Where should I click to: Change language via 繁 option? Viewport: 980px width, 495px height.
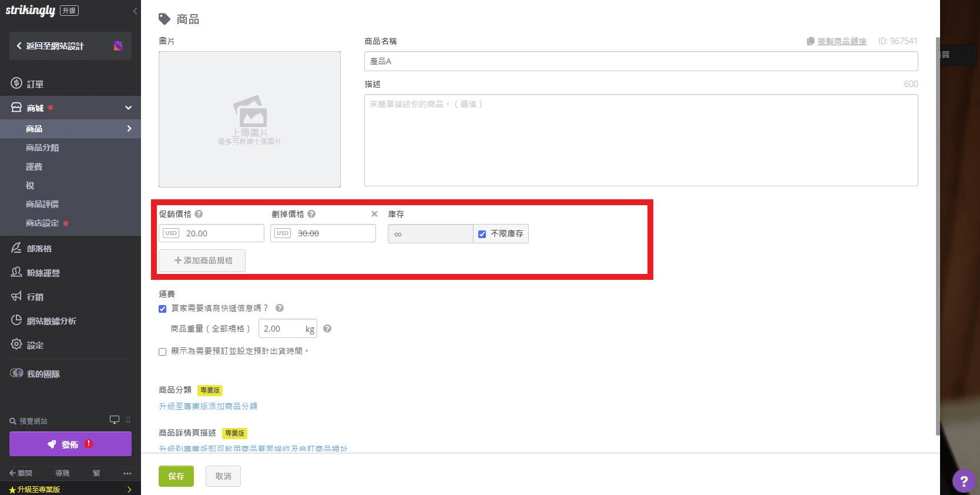tap(96, 473)
